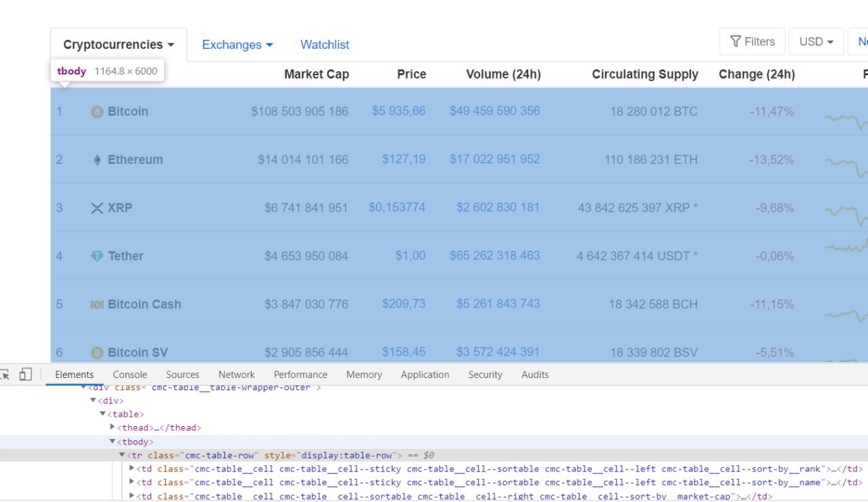Switch to the Elements DevTools tab
Image resolution: width=868 pixels, height=502 pixels.
coord(75,375)
